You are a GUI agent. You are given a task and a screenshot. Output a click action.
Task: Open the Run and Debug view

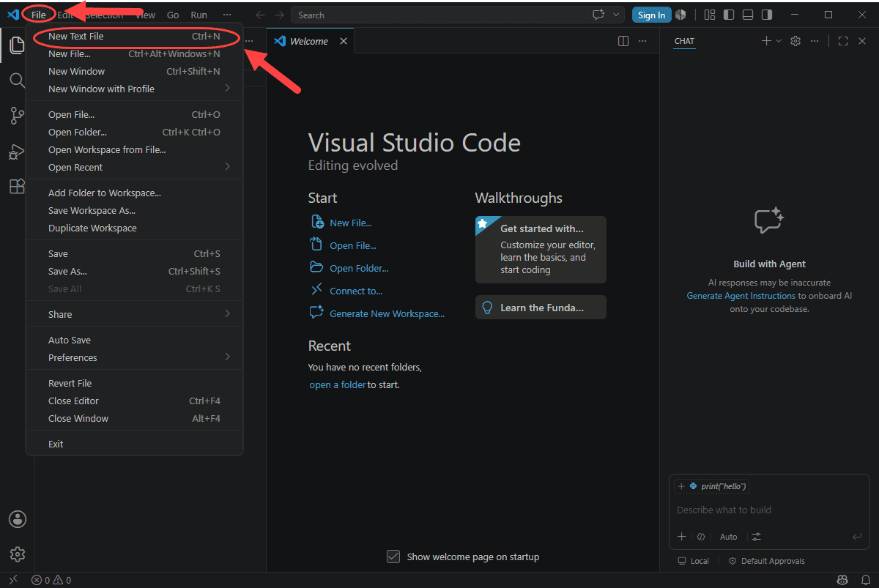pyautogui.click(x=17, y=152)
